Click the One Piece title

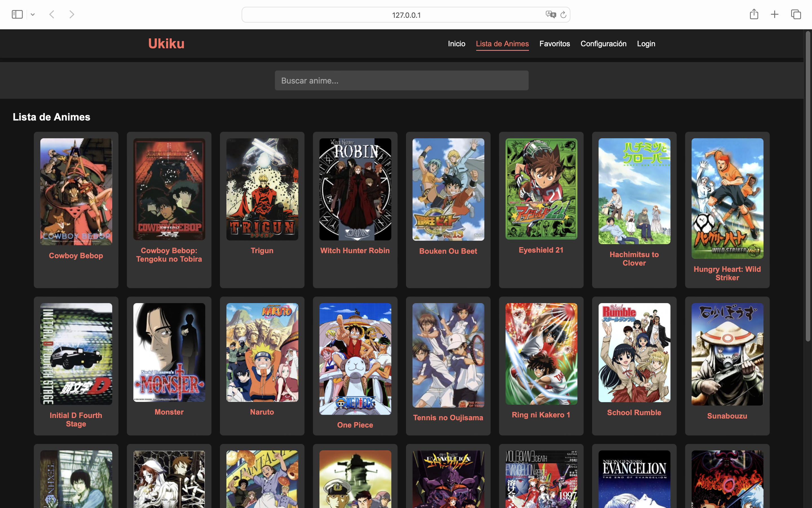pos(355,425)
